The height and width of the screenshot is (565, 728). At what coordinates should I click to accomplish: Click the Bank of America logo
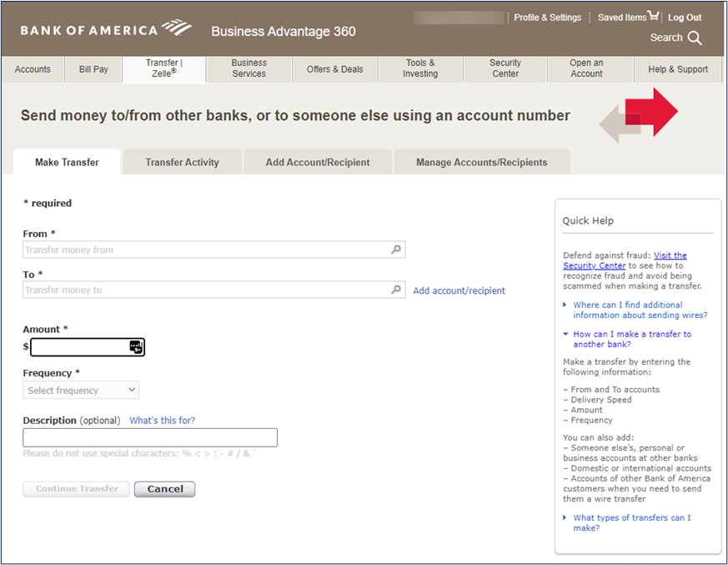click(x=106, y=29)
